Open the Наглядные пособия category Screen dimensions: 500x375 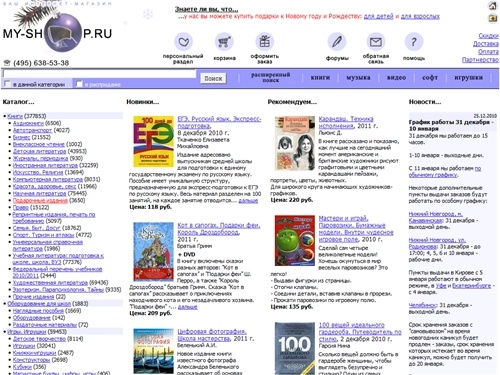pyautogui.click(x=38, y=311)
